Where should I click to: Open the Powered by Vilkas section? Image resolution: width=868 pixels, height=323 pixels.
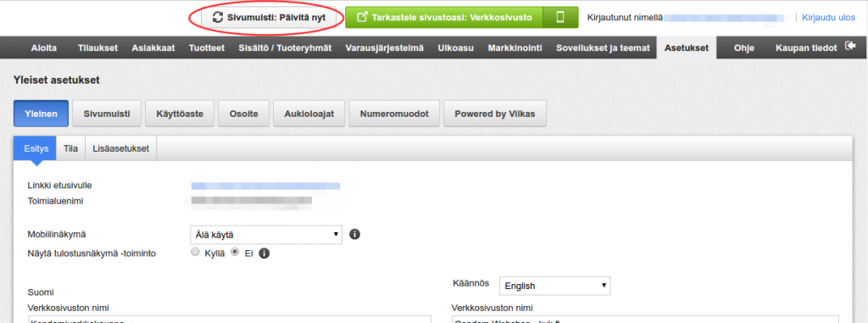point(495,114)
